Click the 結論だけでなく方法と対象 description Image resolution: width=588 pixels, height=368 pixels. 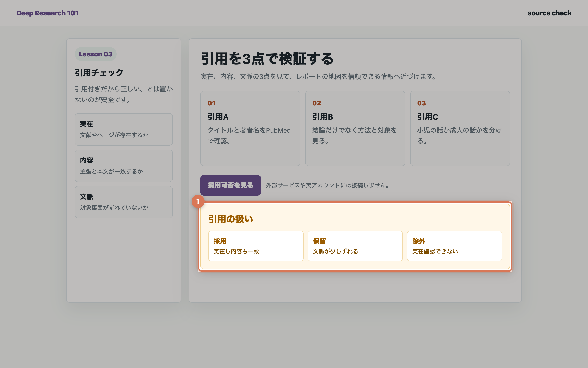(354, 136)
